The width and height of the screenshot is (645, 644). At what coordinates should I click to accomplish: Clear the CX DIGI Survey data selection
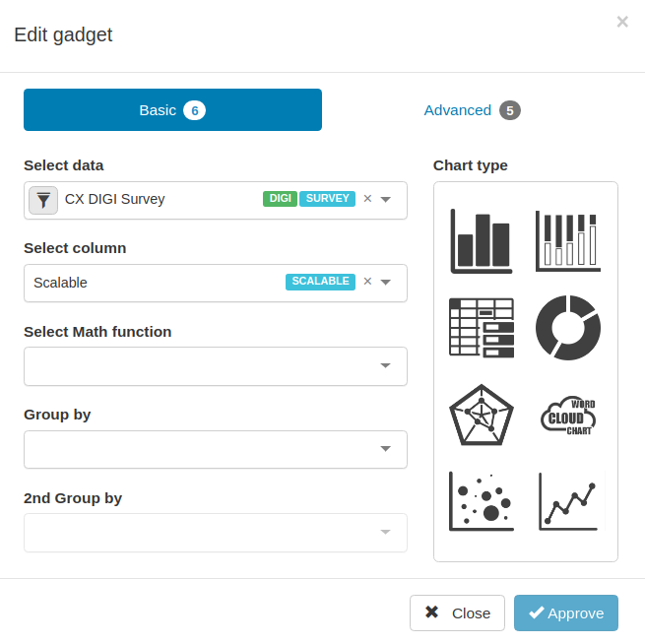[367, 199]
